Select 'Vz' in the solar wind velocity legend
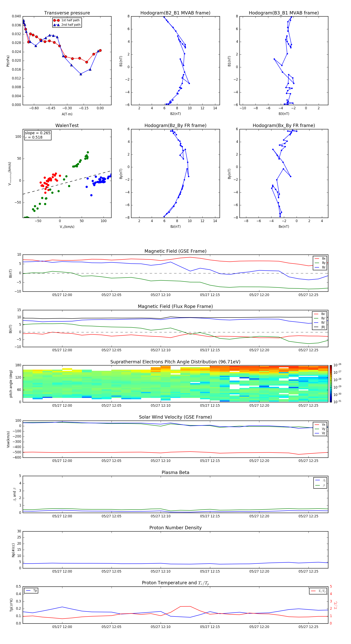 pyautogui.click(x=320, y=433)
